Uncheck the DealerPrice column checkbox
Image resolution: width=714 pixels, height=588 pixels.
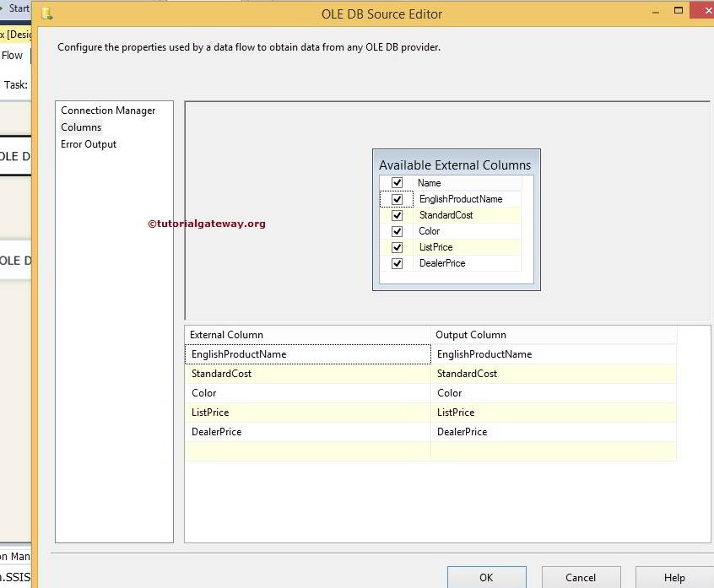[x=397, y=262]
